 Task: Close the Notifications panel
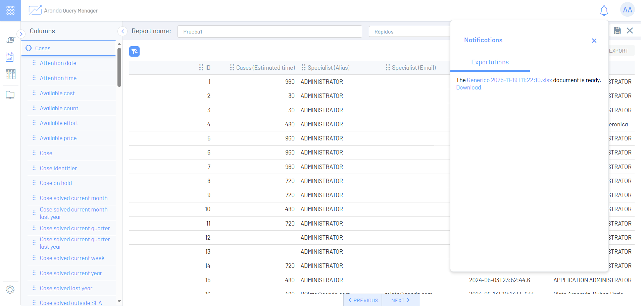594,41
